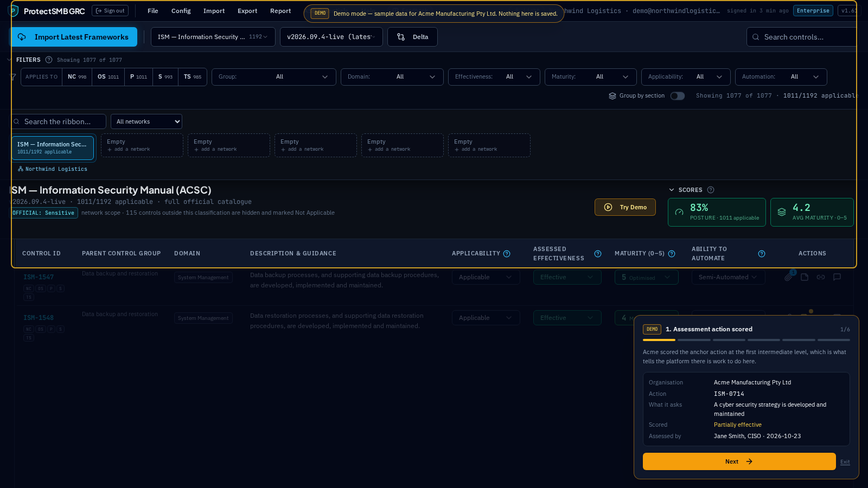Screen dimensions: 868x488
Task: Click the Assessed Effectiveness column help icon
Action: 598,254
